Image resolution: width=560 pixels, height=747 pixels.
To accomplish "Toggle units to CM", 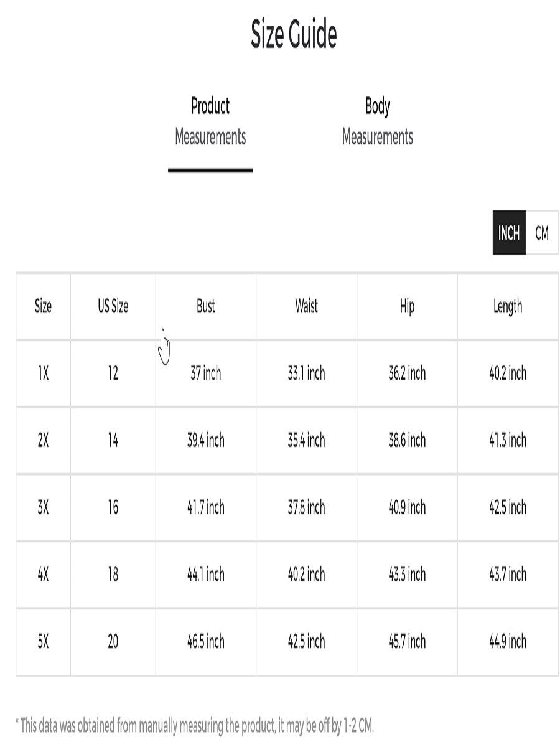I will point(542,233).
